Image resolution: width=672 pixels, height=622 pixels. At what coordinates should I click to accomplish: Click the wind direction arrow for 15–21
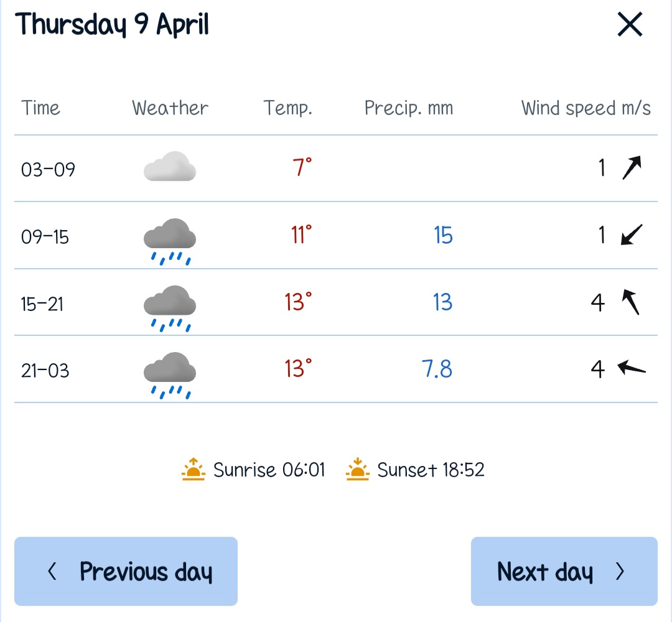[x=632, y=302]
